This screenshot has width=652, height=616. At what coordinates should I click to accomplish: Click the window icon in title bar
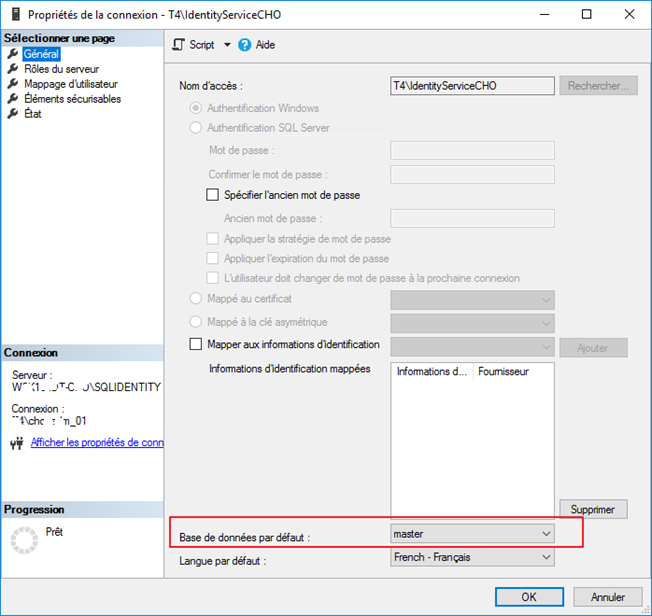(13, 14)
